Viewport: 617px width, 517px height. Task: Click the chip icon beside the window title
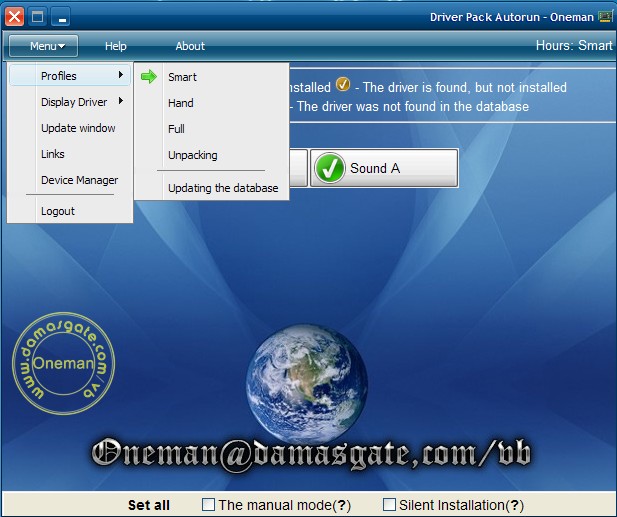point(605,16)
